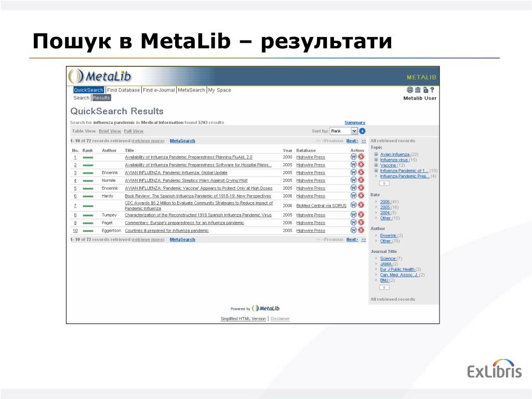Click red SFX icon for record 2
This screenshot has height=399, width=532.
(x=361, y=165)
